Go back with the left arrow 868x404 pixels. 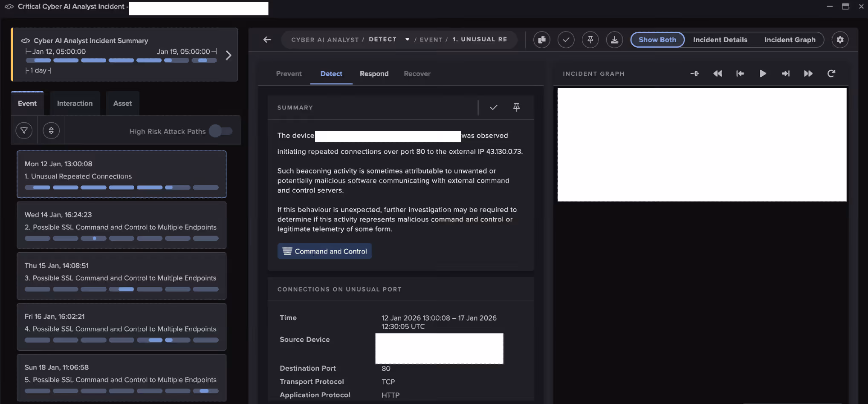tap(267, 40)
